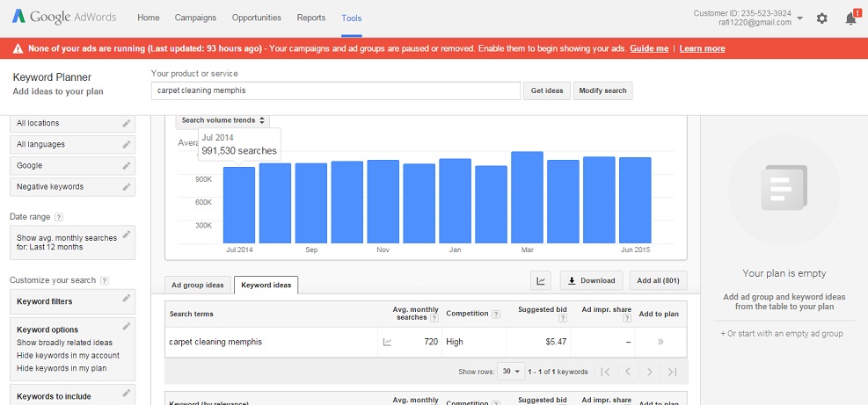868x405 pixels.
Task: Go to first page of keywords
Action: [606, 372]
